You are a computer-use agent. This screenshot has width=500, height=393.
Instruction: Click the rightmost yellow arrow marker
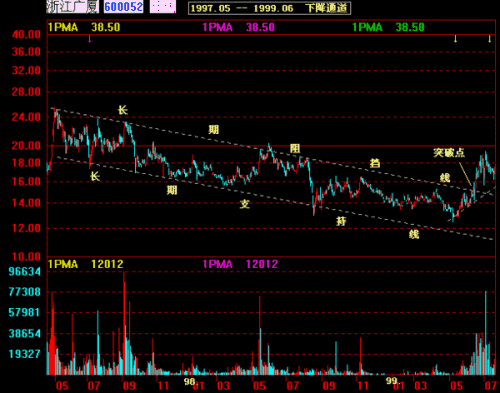489,39
